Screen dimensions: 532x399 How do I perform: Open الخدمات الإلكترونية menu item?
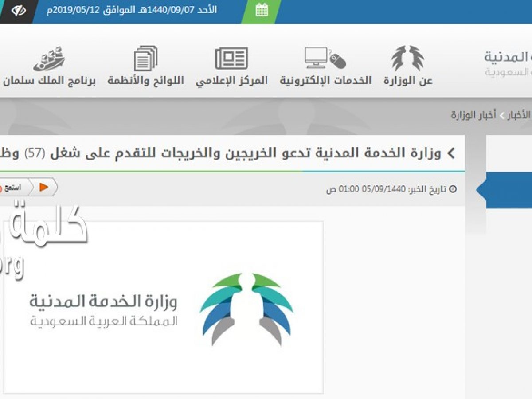pyautogui.click(x=325, y=81)
